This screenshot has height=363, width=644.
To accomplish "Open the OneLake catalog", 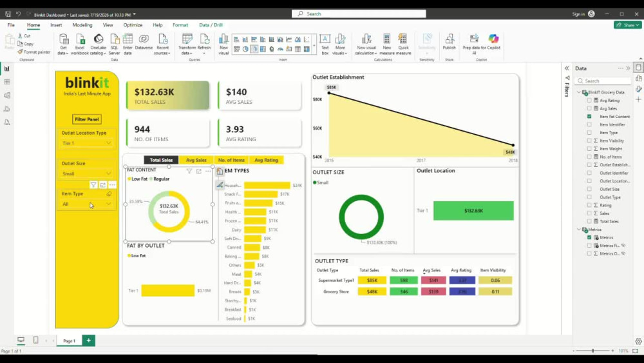I will pos(98,44).
